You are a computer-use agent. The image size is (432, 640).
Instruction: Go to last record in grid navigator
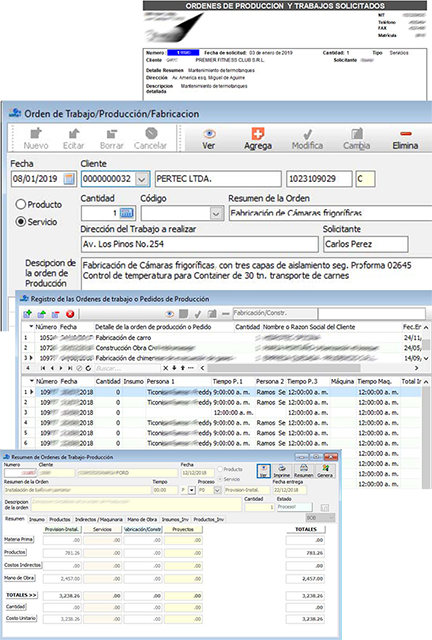(70, 368)
